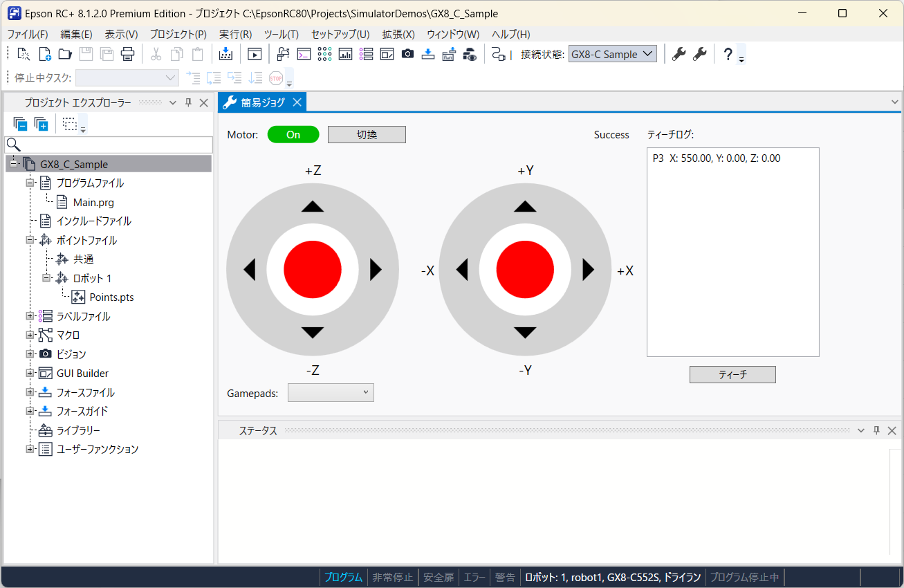Open the 接続状態 GX8-C Sample dropdown
Viewport: 904px width, 588px height.
[612, 54]
